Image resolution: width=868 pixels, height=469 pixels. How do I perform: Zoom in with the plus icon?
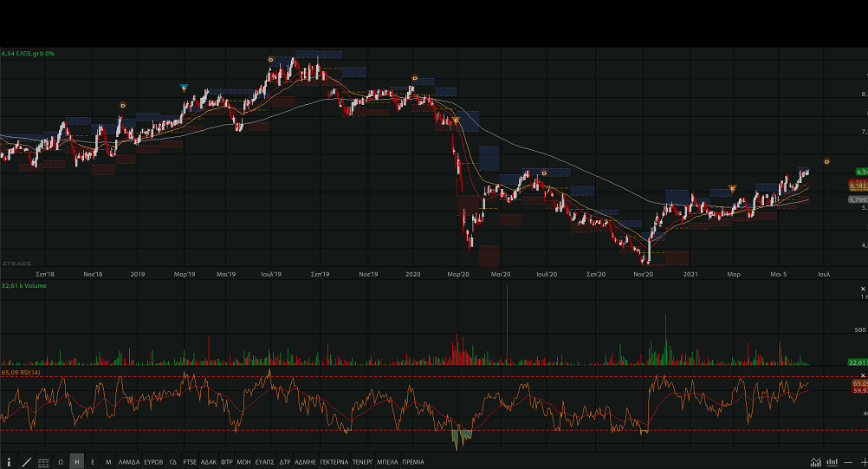pyautogui.click(x=864, y=462)
